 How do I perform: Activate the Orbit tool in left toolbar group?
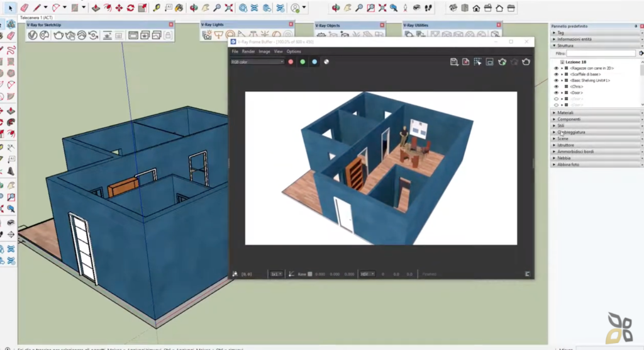[x=194, y=8]
